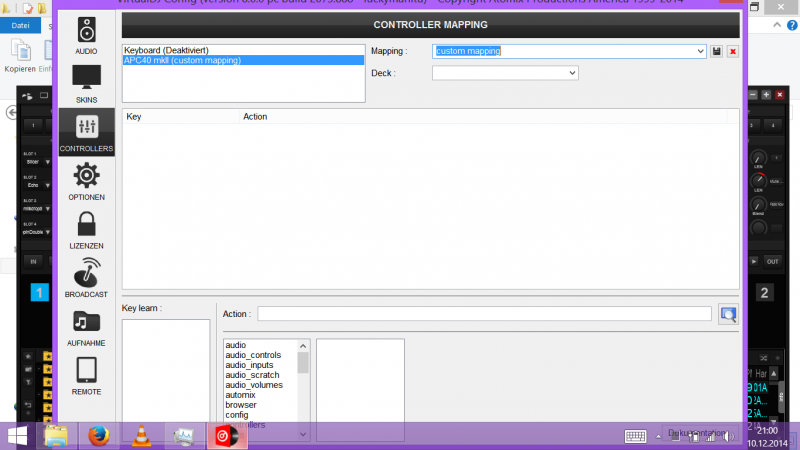Click the deck 1 button in VirtualDJ skin
Image resolution: width=800 pixels, height=450 pixels.
coord(39,293)
